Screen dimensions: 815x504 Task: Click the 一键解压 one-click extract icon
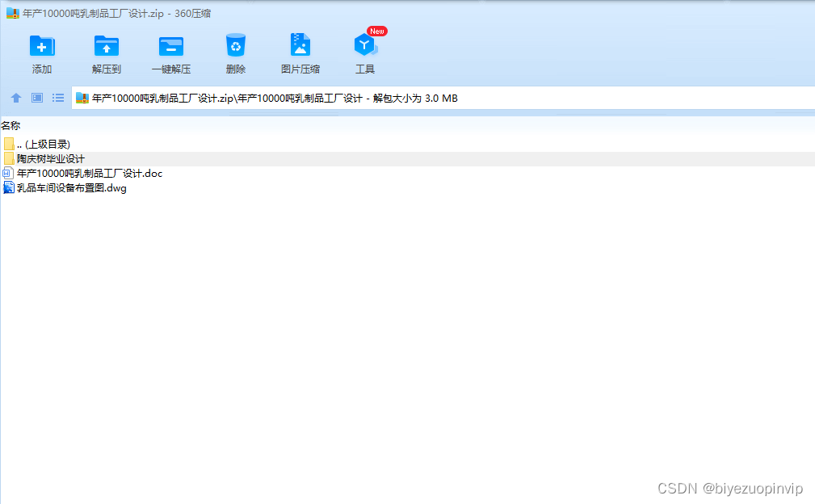[x=171, y=46]
